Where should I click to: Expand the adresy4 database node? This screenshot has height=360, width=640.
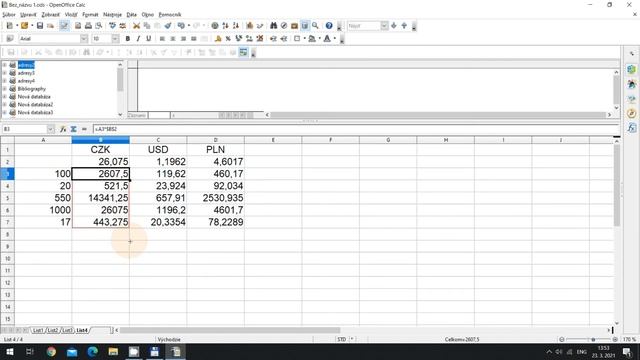[4, 81]
